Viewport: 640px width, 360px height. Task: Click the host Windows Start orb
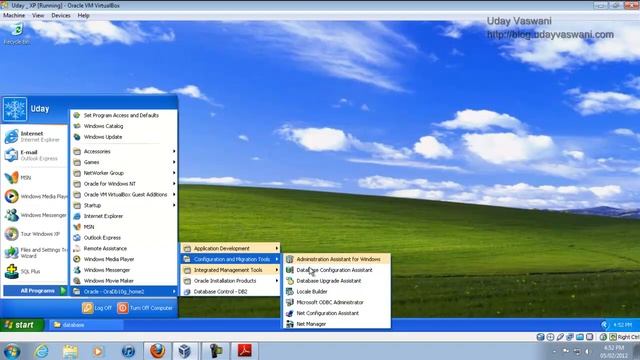point(12,351)
